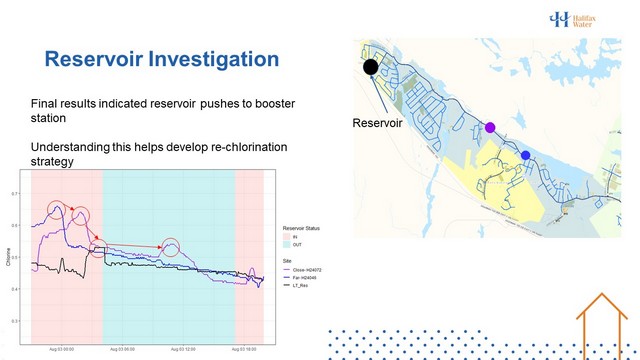This screenshot has width=640, height=360.
Task: Click the Aug 03 06:00 axis label
Action: tap(122, 349)
